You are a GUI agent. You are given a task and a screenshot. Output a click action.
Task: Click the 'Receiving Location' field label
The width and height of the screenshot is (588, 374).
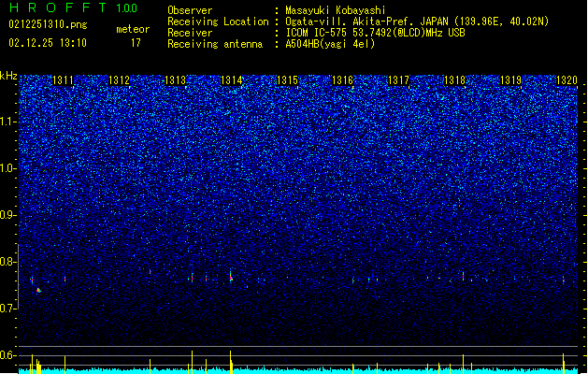click(218, 22)
